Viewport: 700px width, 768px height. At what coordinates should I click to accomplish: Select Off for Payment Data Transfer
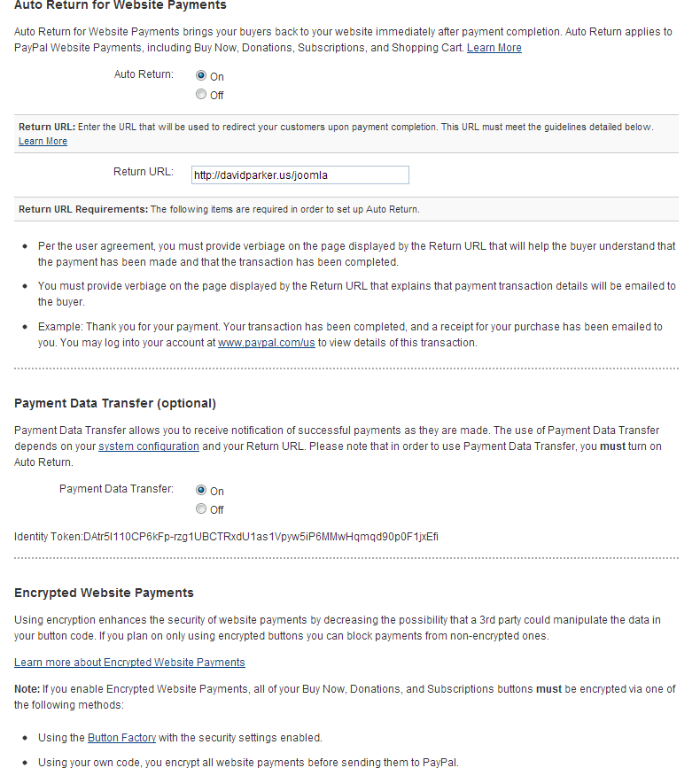pyautogui.click(x=201, y=509)
